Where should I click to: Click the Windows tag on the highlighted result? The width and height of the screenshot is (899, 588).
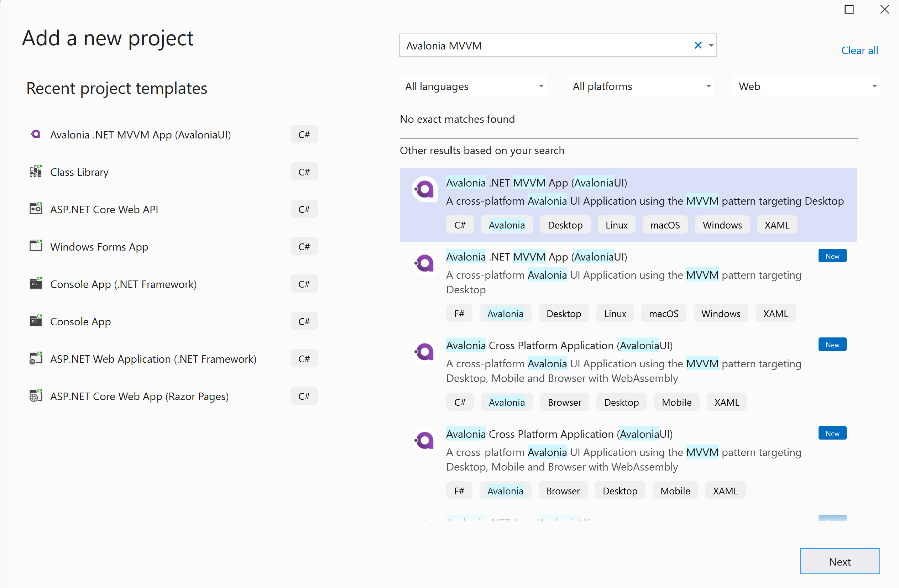point(722,225)
